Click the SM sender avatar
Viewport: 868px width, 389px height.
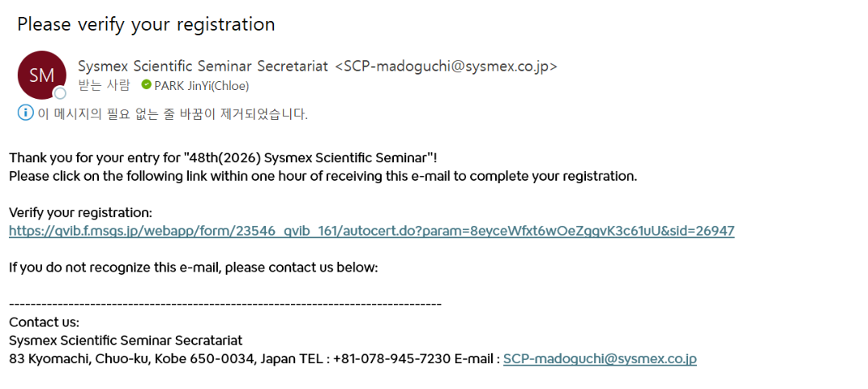click(x=41, y=75)
